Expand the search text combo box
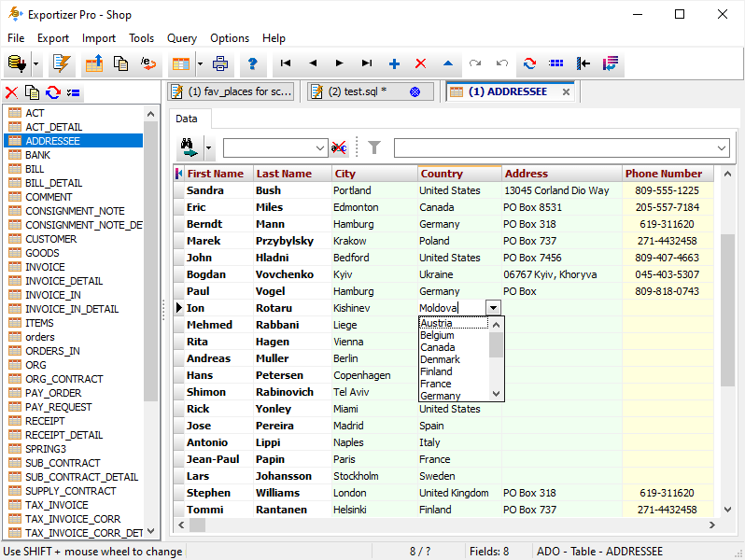The width and height of the screenshot is (745, 560). coord(322,147)
